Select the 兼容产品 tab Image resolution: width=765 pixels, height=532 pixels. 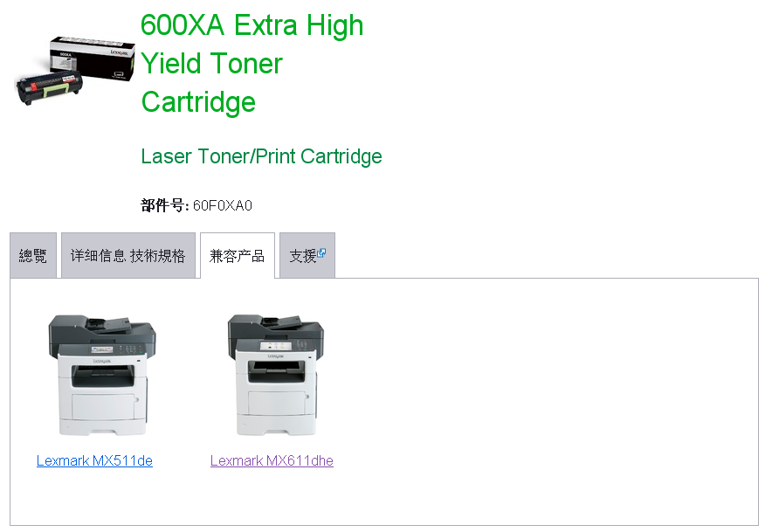pyautogui.click(x=238, y=255)
